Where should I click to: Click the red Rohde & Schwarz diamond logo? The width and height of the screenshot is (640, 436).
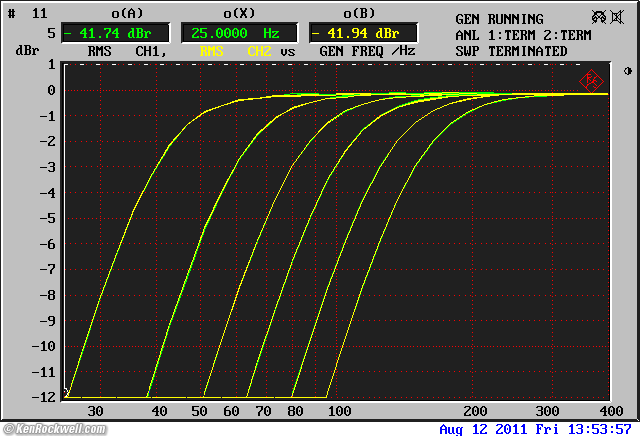[x=590, y=80]
